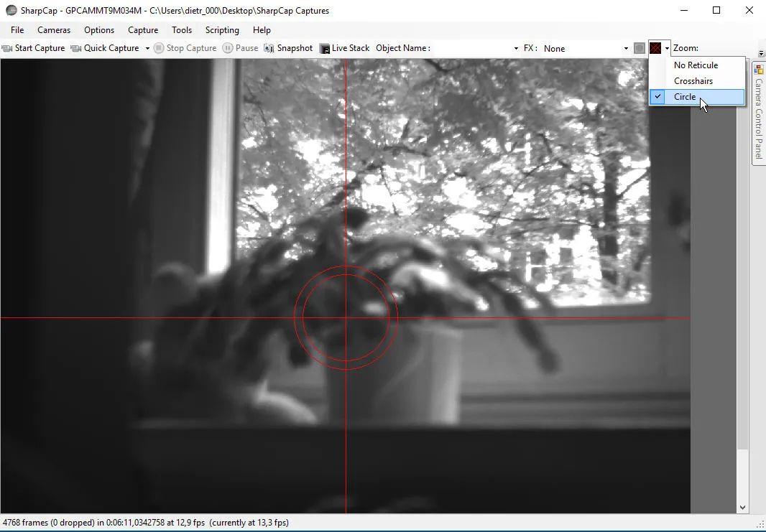This screenshot has height=532, width=766.
Task: Open the vertical Camera Control Panel tab
Action: pyautogui.click(x=758, y=118)
